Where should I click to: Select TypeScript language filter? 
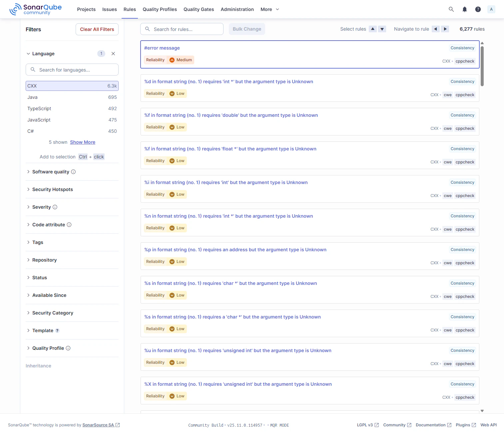click(72, 109)
